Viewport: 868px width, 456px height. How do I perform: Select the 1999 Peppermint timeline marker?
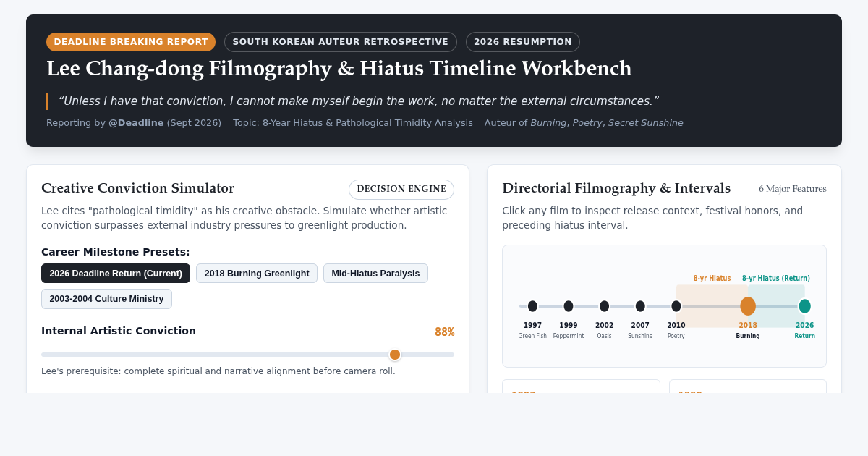[569, 306]
